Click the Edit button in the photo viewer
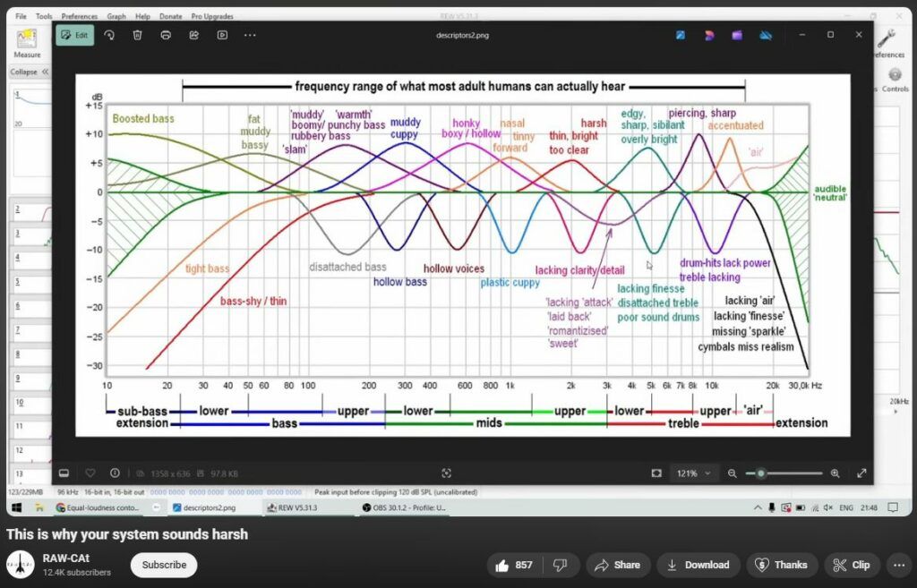 point(74,35)
